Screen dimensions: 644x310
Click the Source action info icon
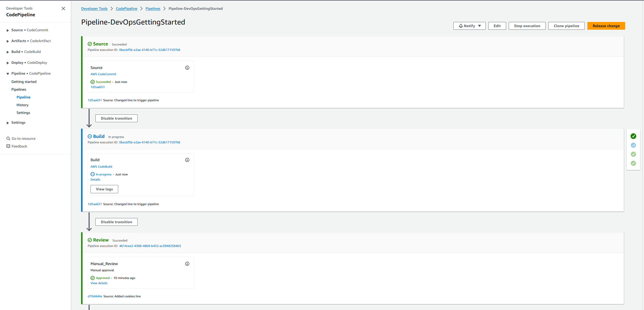[x=187, y=68]
